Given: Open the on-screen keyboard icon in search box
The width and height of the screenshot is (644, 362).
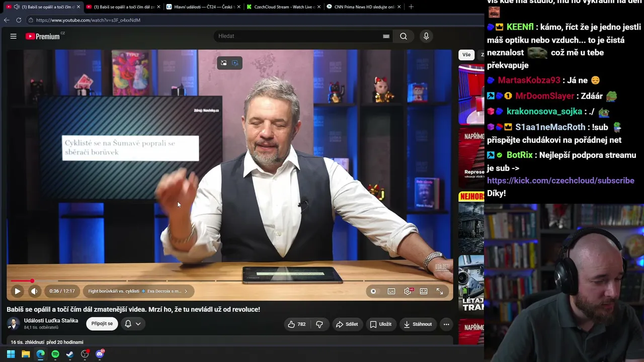Looking at the screenshot, I should [x=386, y=36].
